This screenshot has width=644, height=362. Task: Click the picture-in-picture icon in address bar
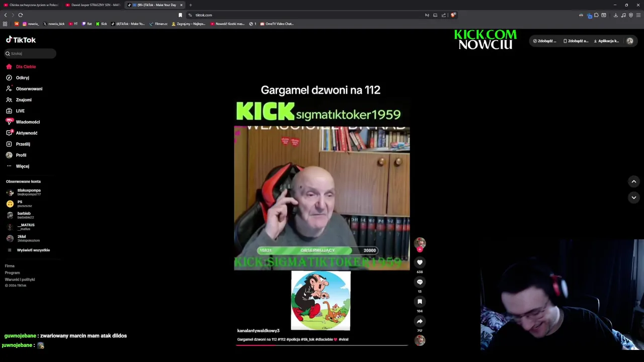click(x=435, y=15)
